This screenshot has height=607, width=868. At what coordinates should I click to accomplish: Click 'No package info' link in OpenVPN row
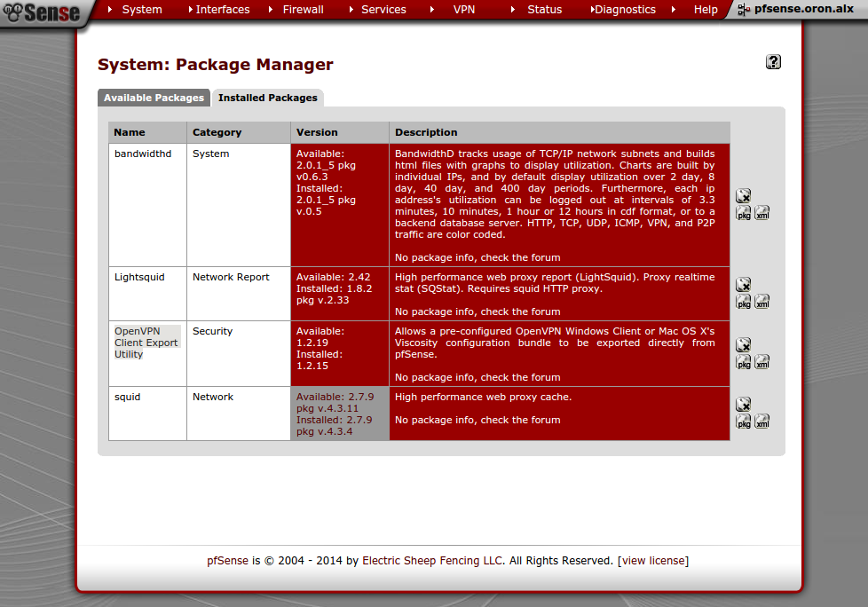[477, 377]
